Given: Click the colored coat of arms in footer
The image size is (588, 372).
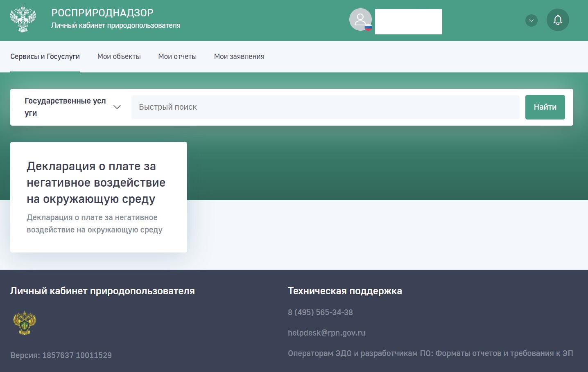Looking at the screenshot, I should 25,323.
